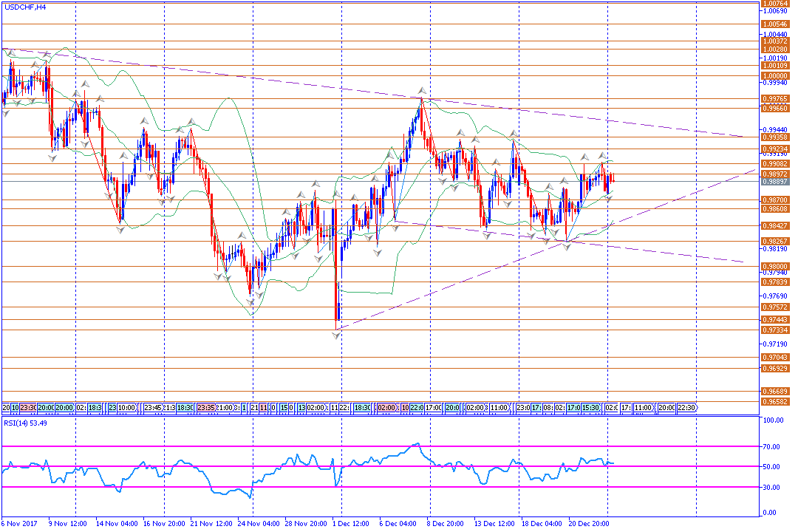
Task: Select the RSI 50.00 midline scale label
Action: coord(771,467)
